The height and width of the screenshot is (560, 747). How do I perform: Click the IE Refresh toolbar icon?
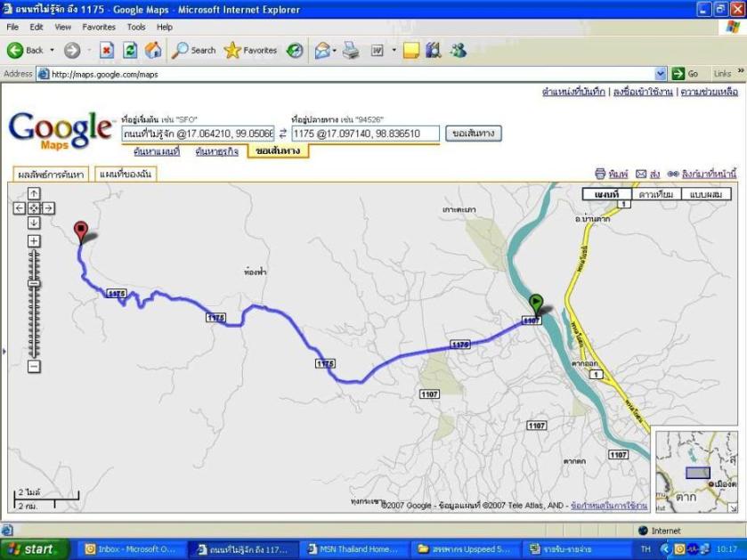130,51
